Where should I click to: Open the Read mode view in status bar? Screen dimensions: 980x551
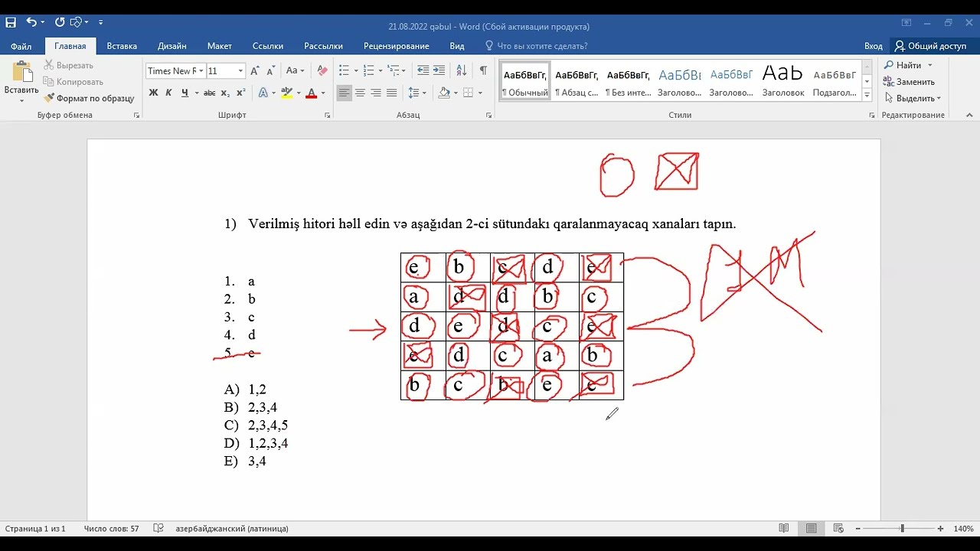tap(784, 529)
